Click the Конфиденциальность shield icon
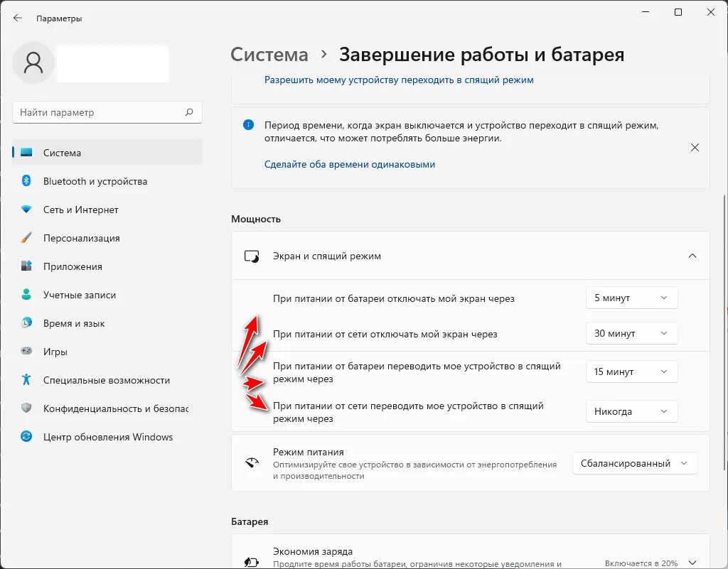 click(x=26, y=408)
